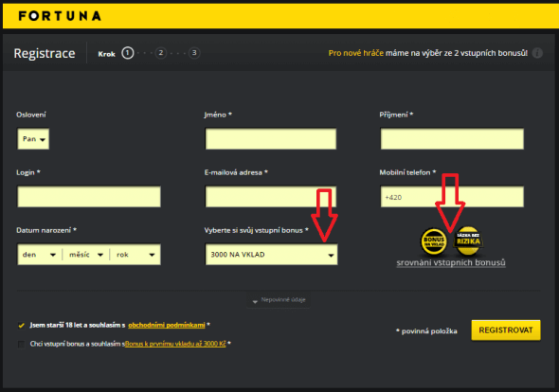Expand the Nepovinné údaje section
The width and height of the screenshot is (559, 392).
[279, 300]
